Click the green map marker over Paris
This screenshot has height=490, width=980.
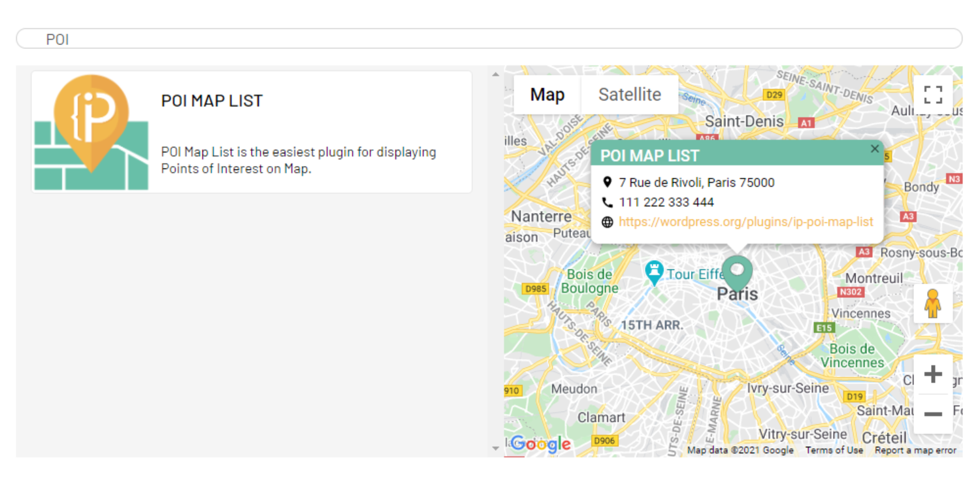737,274
